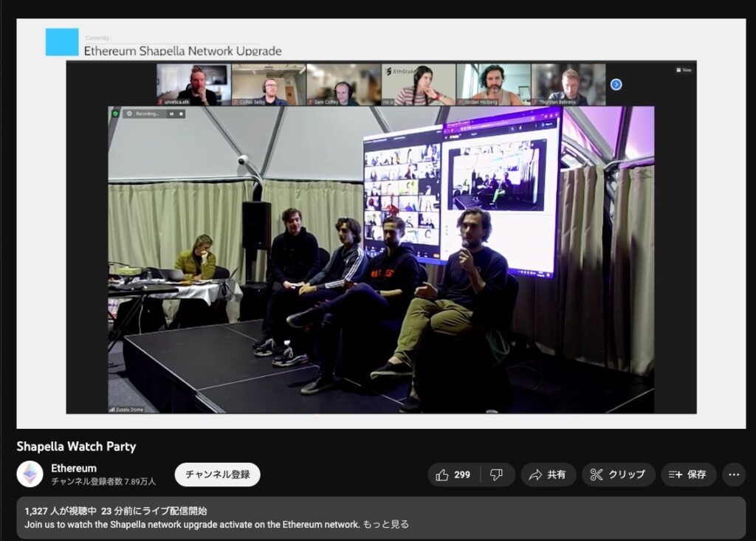Select the Thorsten Behrens participant thumbnail
756x541 pixels.
pyautogui.click(x=568, y=85)
